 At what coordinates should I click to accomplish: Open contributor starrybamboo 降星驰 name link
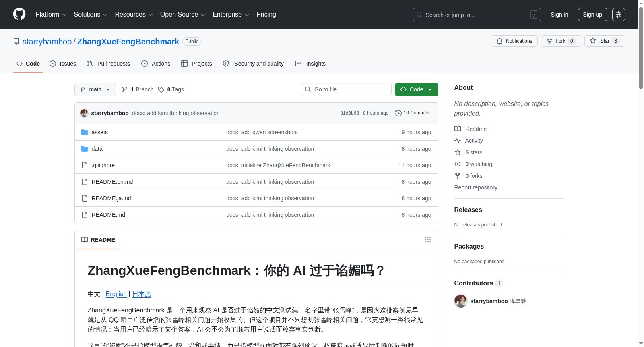pyautogui.click(x=498, y=301)
